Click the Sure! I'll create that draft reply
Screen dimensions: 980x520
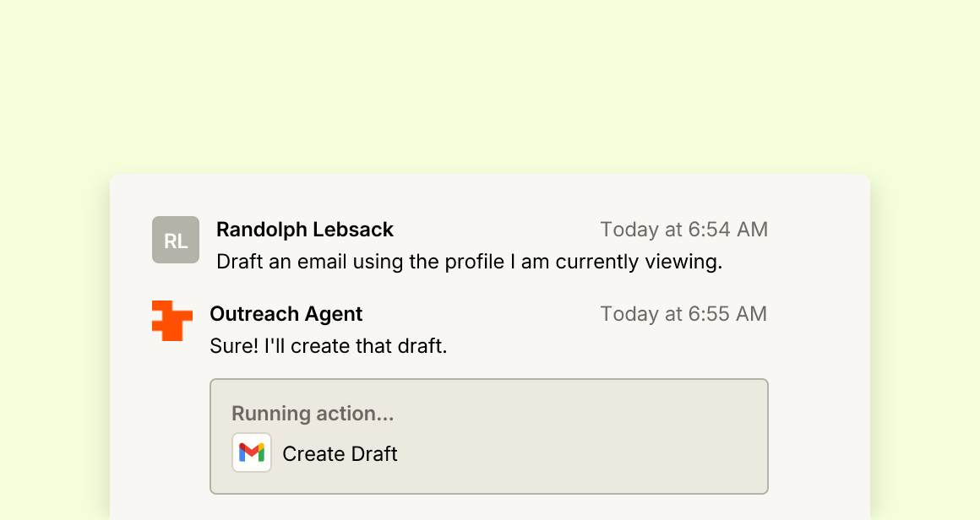coord(328,346)
